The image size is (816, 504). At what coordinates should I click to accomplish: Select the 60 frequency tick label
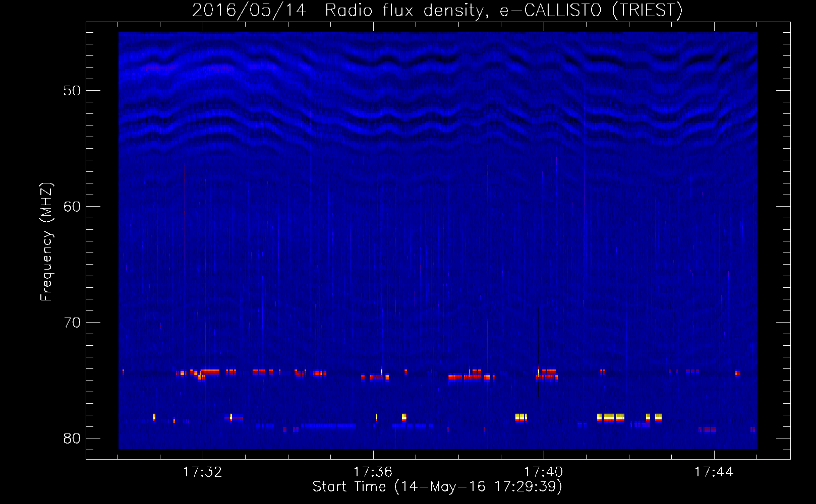[x=72, y=207]
